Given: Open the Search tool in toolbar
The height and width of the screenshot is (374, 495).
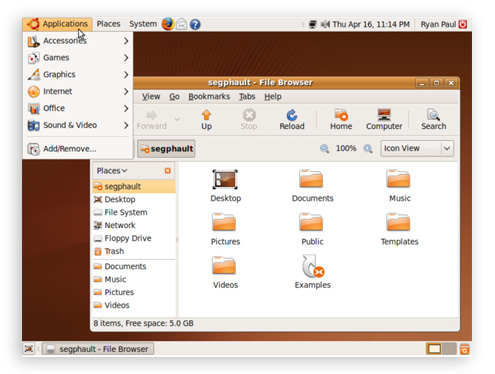Looking at the screenshot, I should [x=433, y=120].
